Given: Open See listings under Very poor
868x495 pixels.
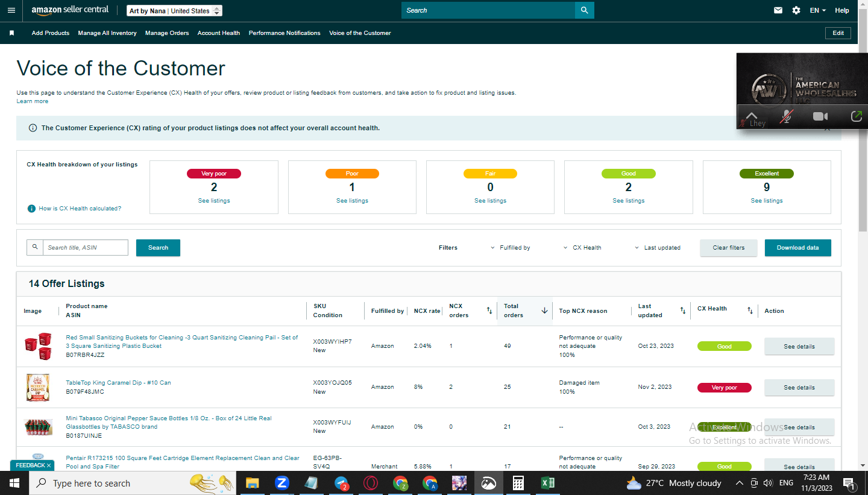Looking at the screenshot, I should click(x=214, y=201).
